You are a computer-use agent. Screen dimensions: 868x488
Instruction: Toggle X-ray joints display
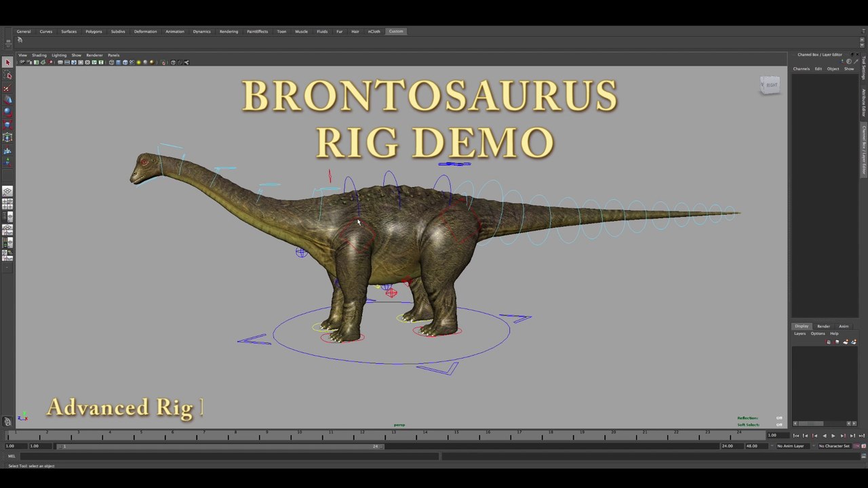click(x=186, y=62)
